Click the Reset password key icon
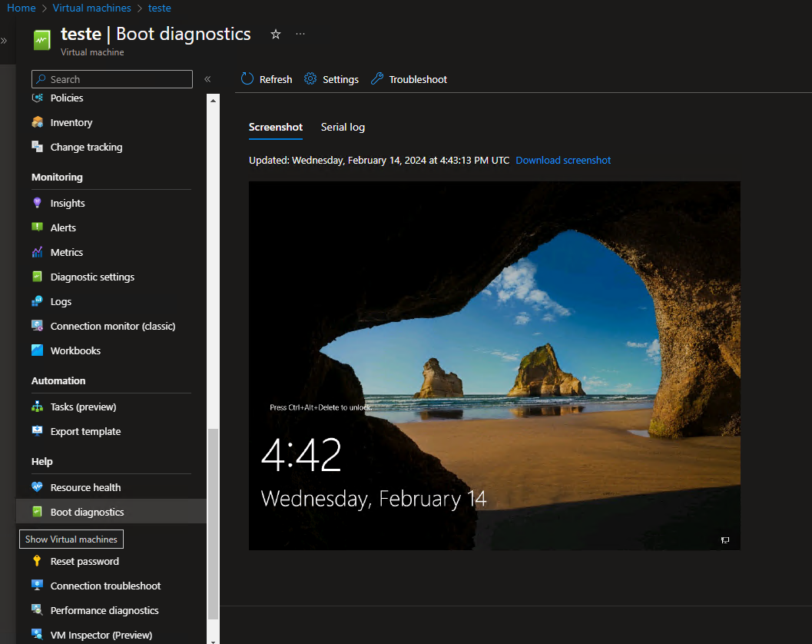The height and width of the screenshot is (644, 812). click(x=37, y=560)
